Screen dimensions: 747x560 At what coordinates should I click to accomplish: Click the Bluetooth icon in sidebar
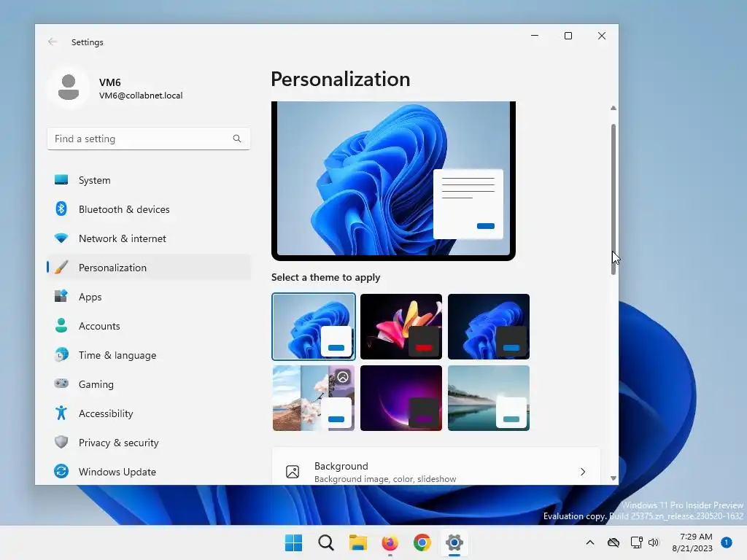[x=61, y=209]
